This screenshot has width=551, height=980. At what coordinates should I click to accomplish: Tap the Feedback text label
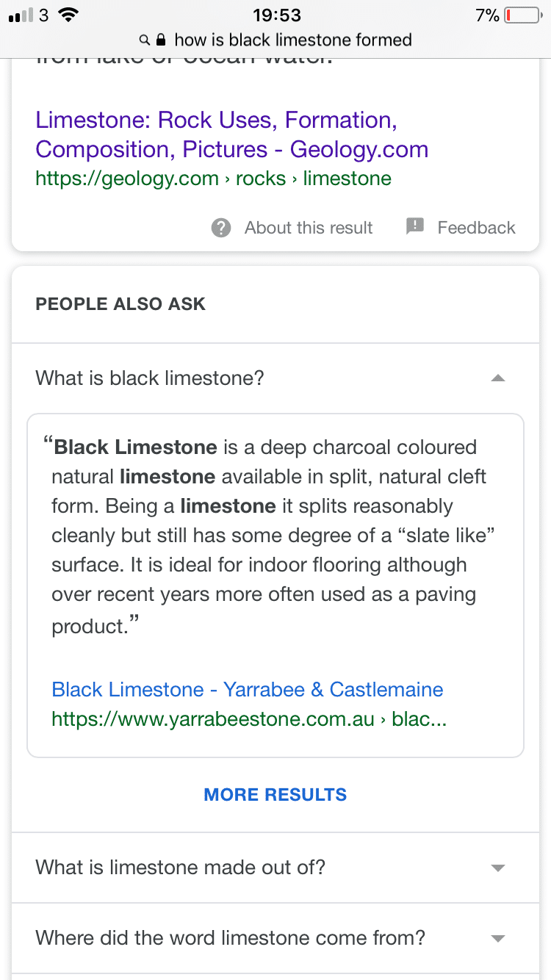(x=477, y=228)
